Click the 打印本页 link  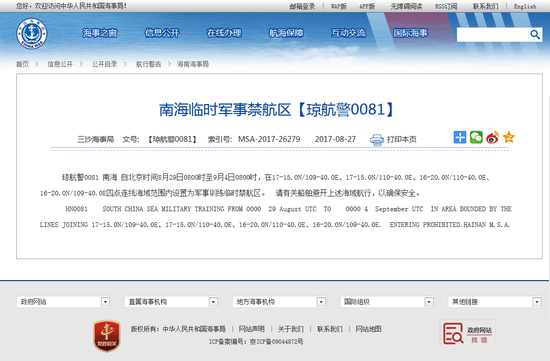402,139
